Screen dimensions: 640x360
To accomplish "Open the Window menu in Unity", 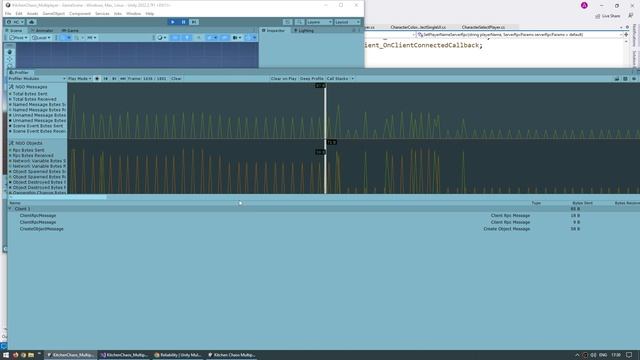I will 133,13.
